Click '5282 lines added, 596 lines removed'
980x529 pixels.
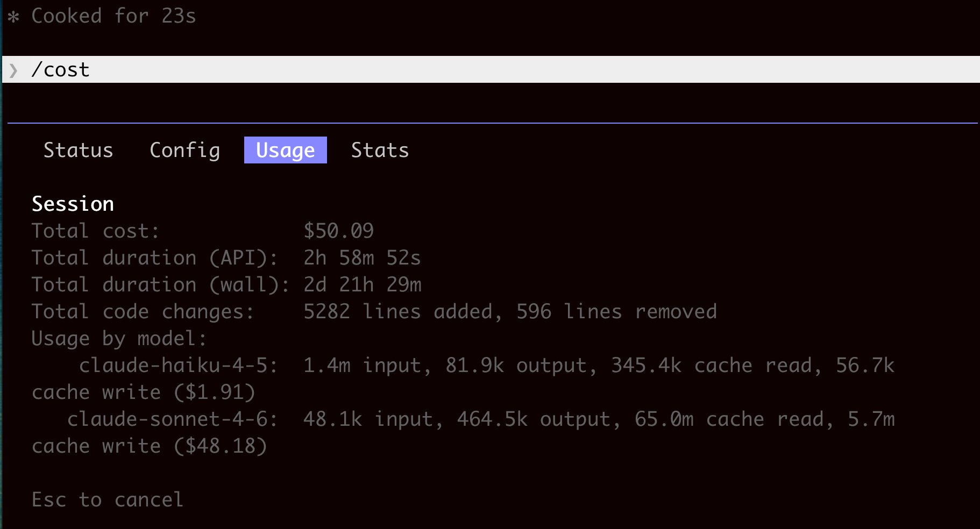pyautogui.click(x=510, y=311)
